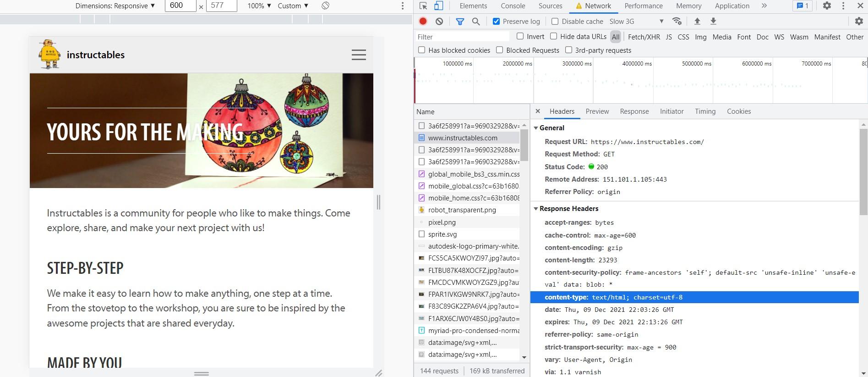Open the Performance tab
Image resolution: width=868 pixels, height=377 pixels.
[644, 6]
